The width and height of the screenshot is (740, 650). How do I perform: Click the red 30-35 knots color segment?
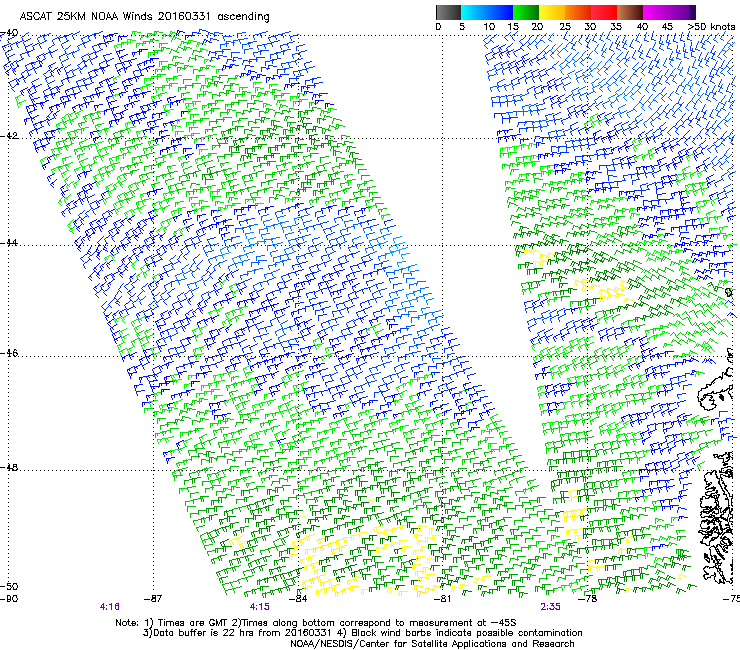[x=604, y=12]
